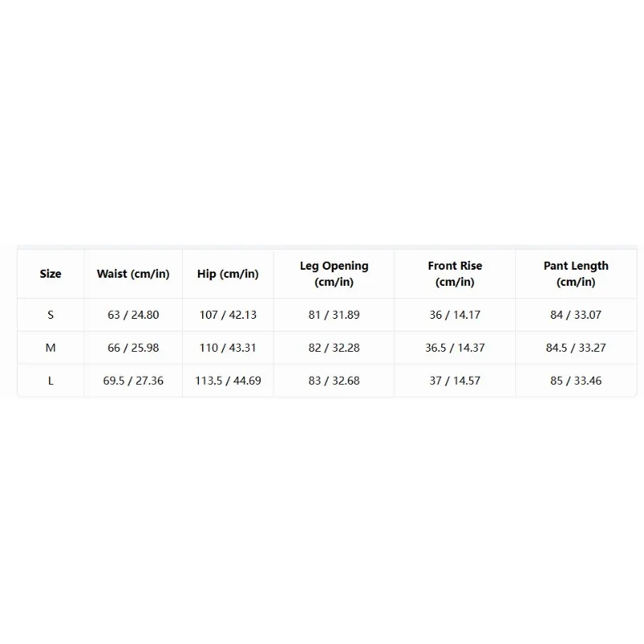This screenshot has width=644, height=644.
Task: Click the front rise value 36.5 / 14.37
Action: tap(455, 348)
